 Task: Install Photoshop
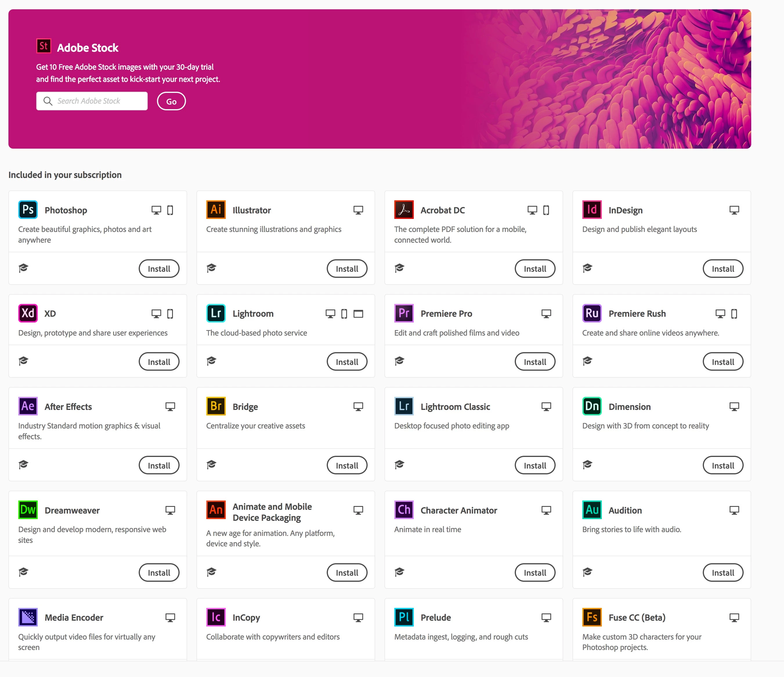coord(159,269)
